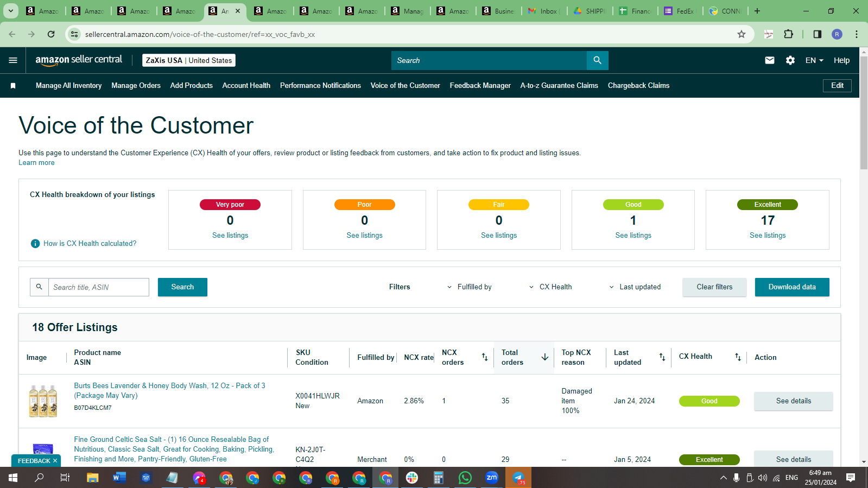Close the FEEDBACK widget with its X

pyautogui.click(x=55, y=461)
